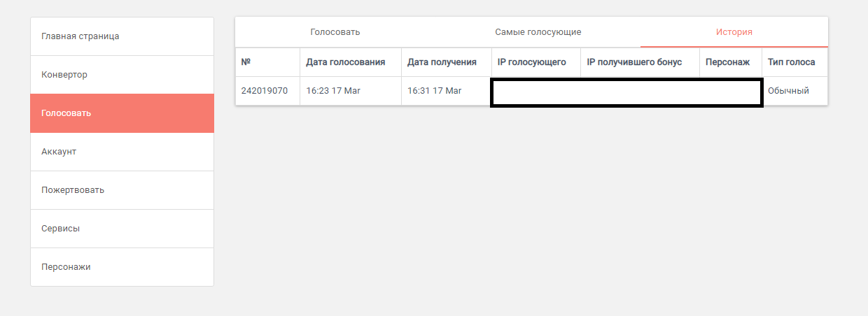Open Персонажи sidebar item
868x316 pixels.
click(x=122, y=267)
